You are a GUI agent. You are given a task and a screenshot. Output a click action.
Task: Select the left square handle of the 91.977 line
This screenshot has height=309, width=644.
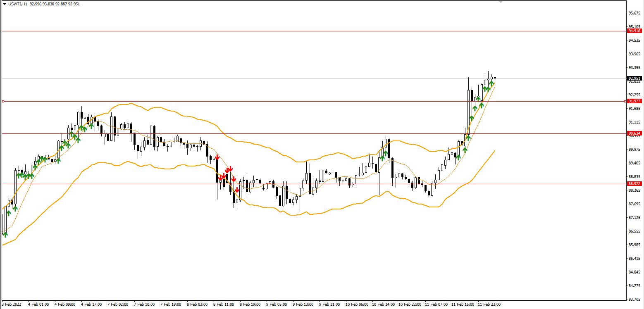click(3, 101)
